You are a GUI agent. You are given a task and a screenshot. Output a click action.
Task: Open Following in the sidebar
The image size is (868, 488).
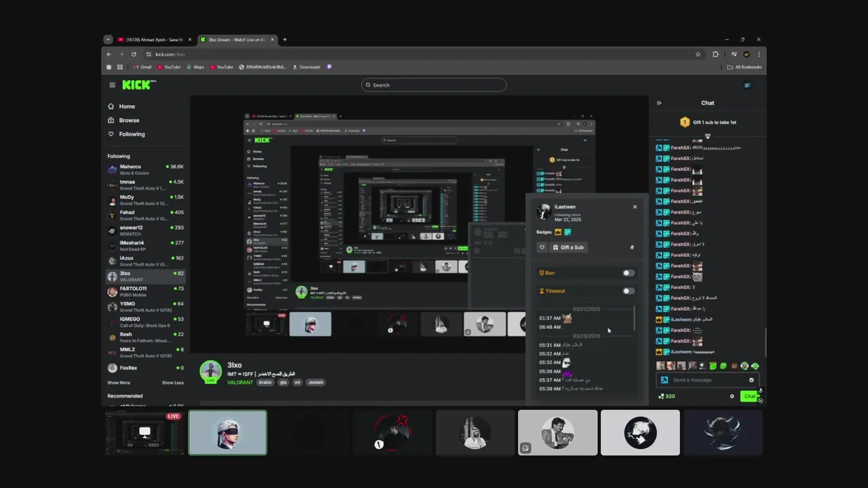coord(131,134)
